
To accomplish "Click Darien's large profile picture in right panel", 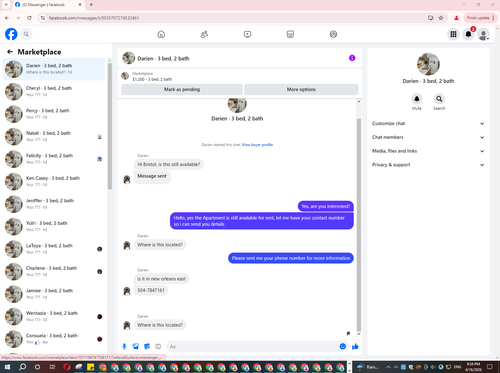I will 428,64.
